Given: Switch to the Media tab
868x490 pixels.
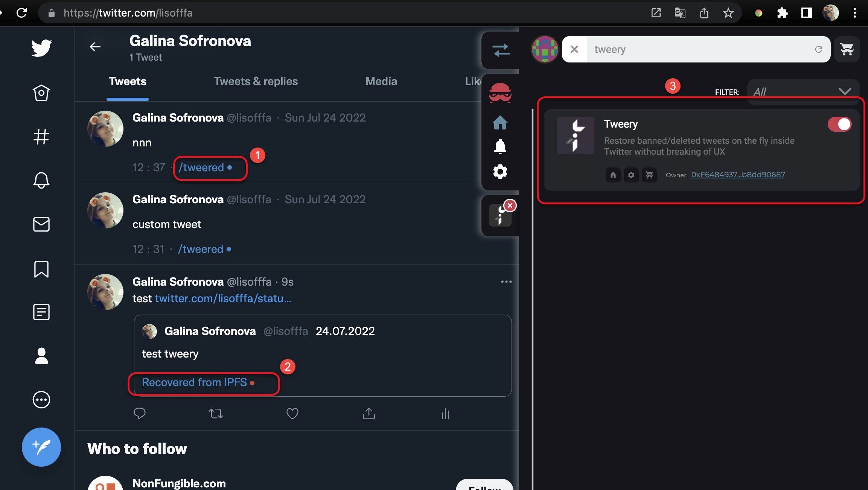Looking at the screenshot, I should [381, 81].
